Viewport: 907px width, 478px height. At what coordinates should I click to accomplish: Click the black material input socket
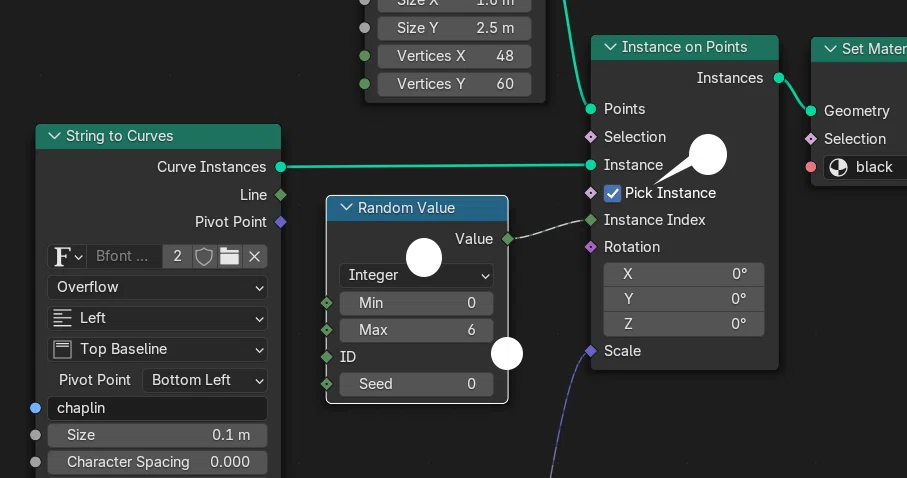[811, 167]
